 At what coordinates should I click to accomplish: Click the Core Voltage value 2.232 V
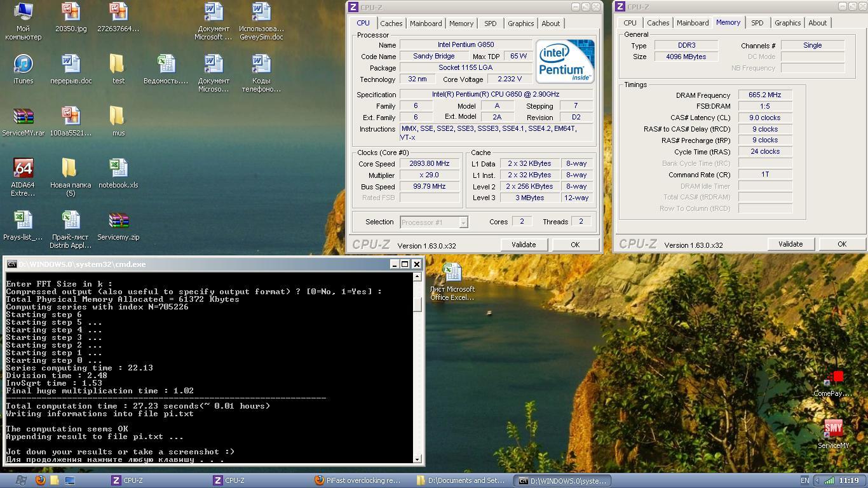coord(509,79)
